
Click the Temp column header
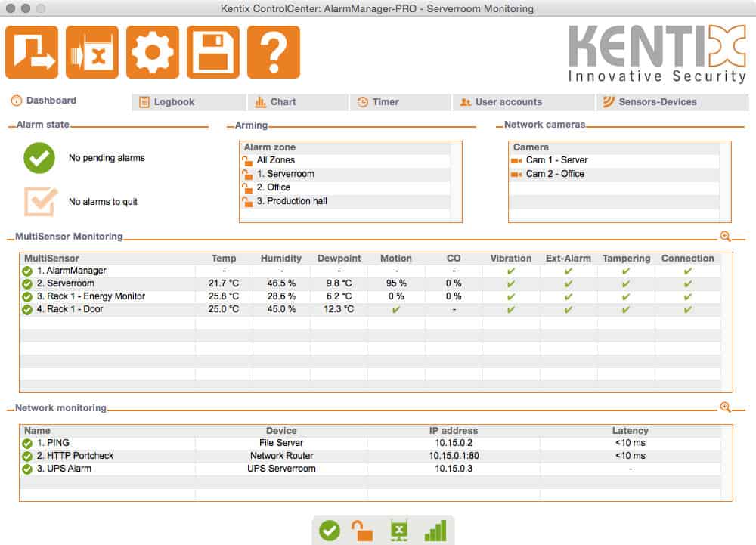point(224,259)
